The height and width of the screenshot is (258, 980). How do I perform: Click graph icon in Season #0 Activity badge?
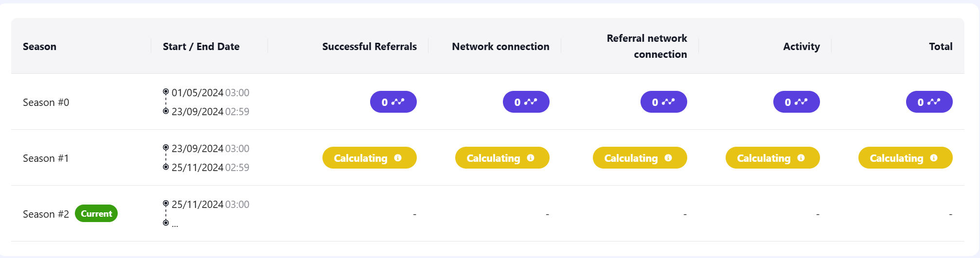(802, 102)
